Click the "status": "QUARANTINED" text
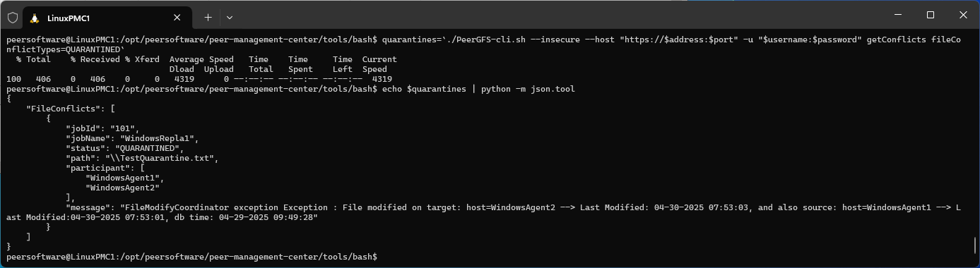 coord(124,148)
